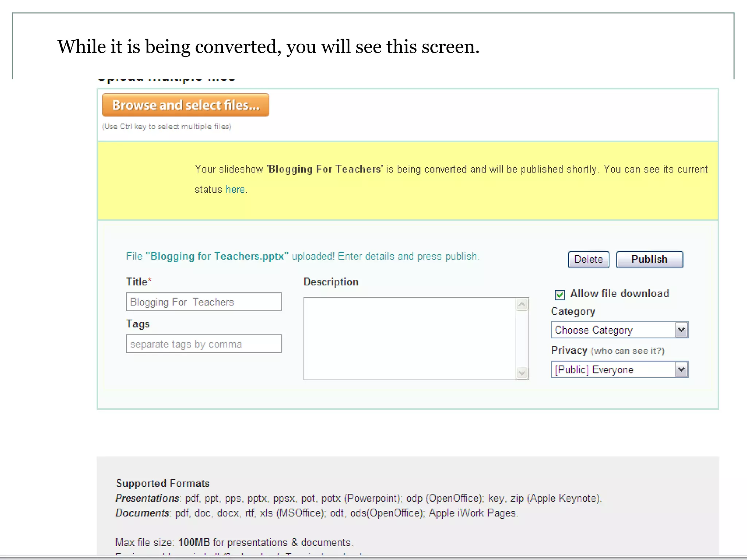Click the Presentations formats line
The image size is (747, 560).
(x=359, y=498)
